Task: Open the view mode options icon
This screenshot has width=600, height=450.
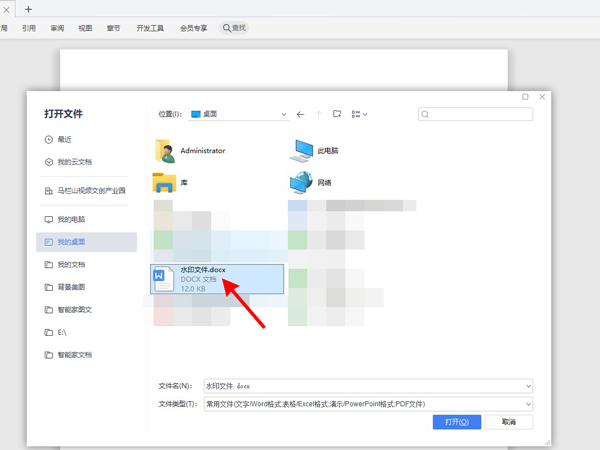Action: coord(359,115)
